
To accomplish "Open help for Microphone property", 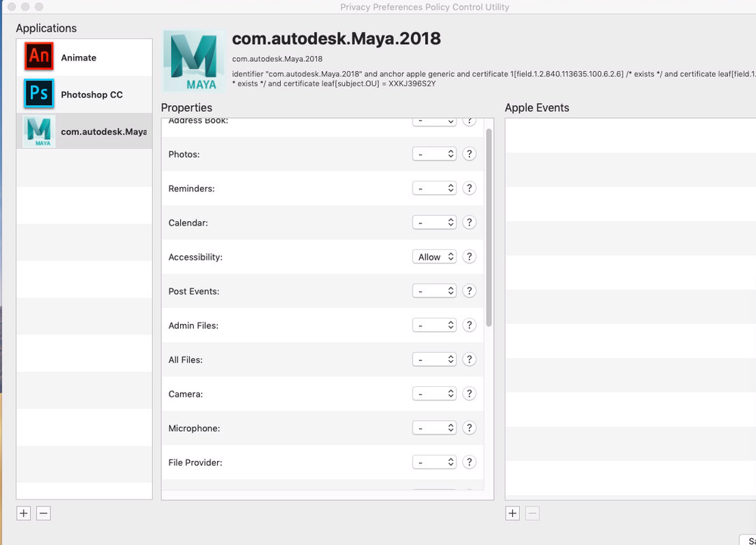I will click(469, 428).
